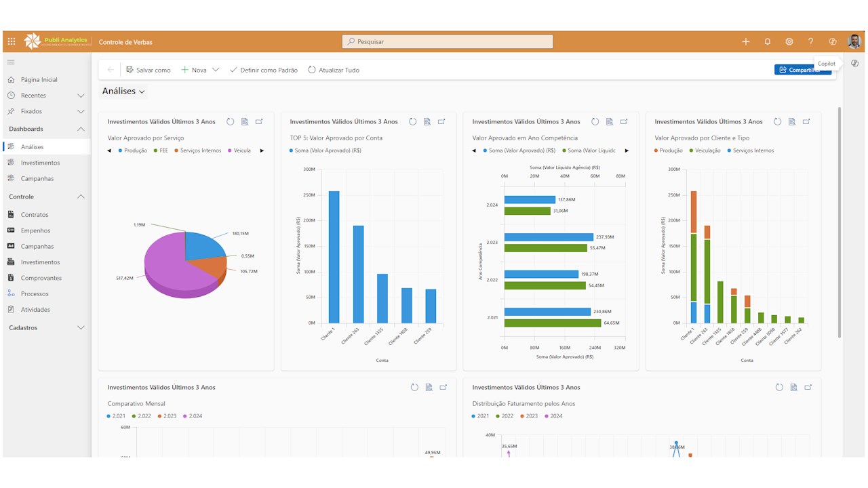Refresh the Valor Aprovado por Serviço chart

point(231,122)
